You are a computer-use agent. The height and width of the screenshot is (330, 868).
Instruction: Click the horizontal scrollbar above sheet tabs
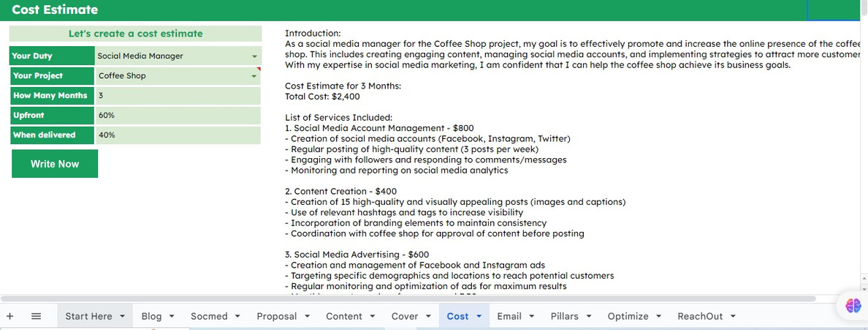[x=408, y=299]
